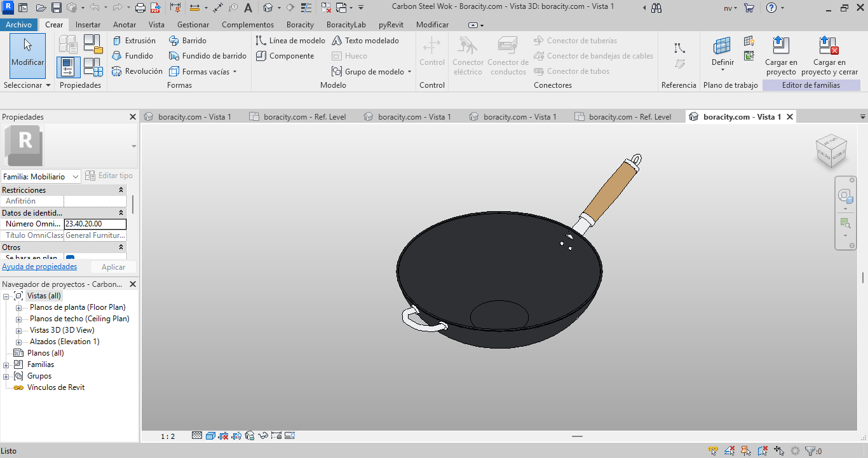Click the Aplicar button
This screenshot has width=868, height=458.
coord(113,267)
